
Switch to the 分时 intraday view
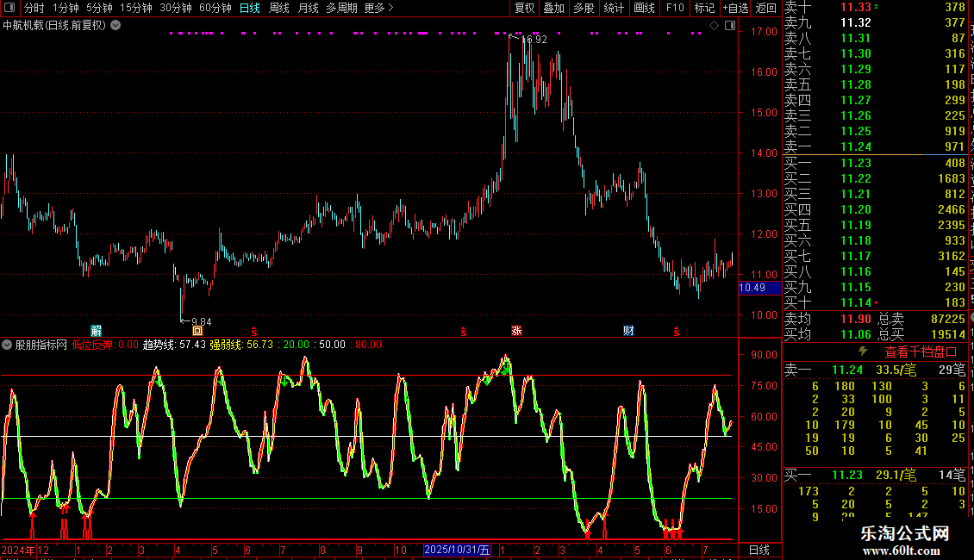click(34, 8)
